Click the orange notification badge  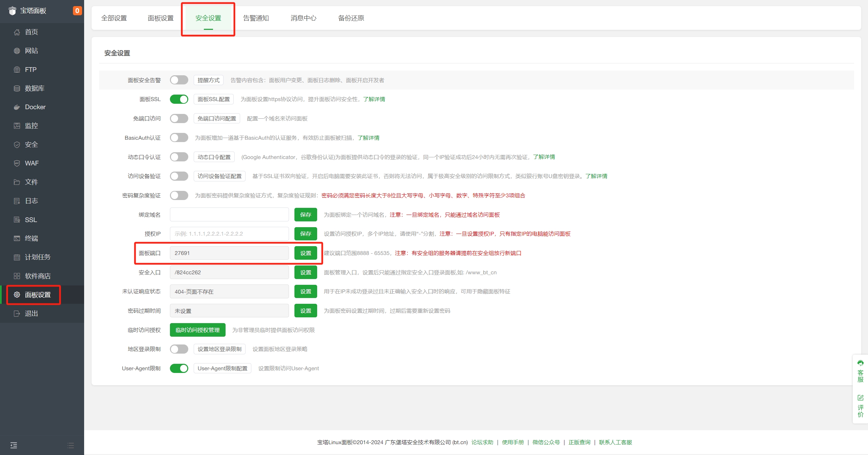pyautogui.click(x=77, y=11)
